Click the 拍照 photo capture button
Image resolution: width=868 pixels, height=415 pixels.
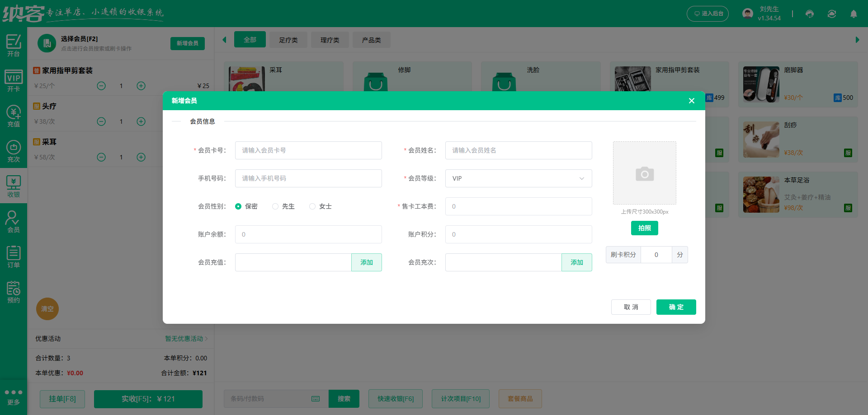click(x=644, y=228)
